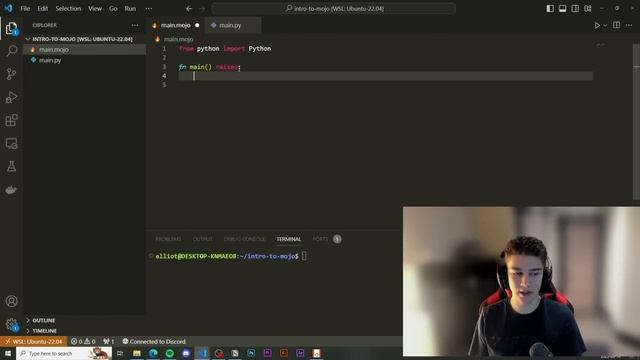
Task: Toggle the secondary side bar layout icon
Action: pos(575,9)
